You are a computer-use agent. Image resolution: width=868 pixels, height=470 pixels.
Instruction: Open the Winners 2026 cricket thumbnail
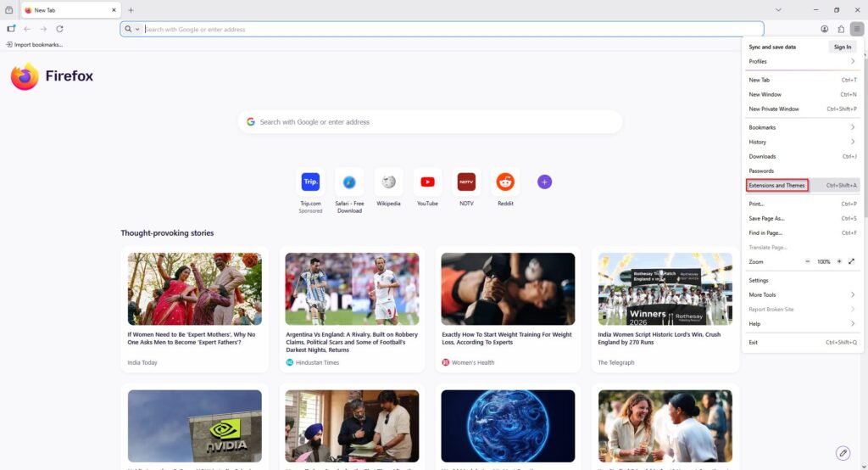click(x=665, y=288)
